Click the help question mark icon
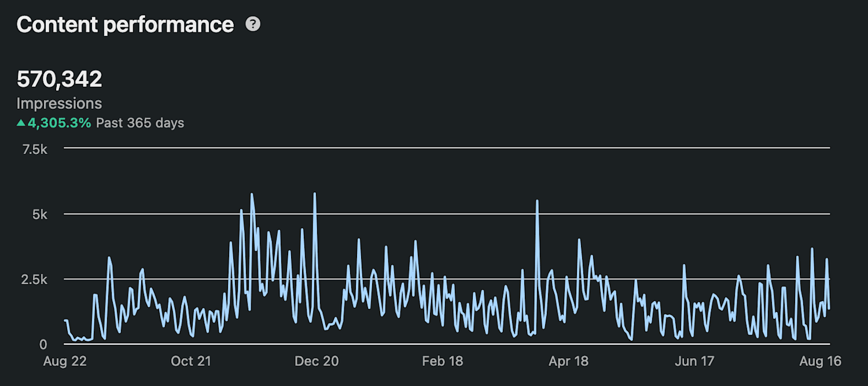868x386 pixels. (253, 24)
